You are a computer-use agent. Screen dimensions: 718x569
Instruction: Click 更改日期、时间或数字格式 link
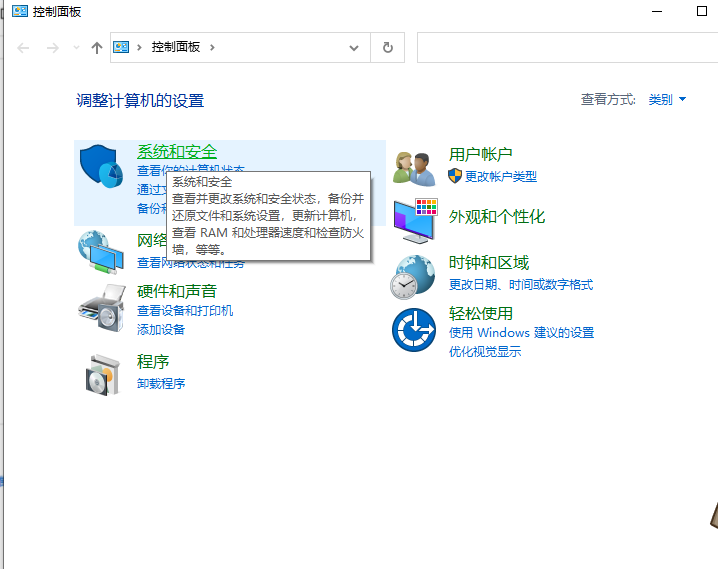(520, 285)
